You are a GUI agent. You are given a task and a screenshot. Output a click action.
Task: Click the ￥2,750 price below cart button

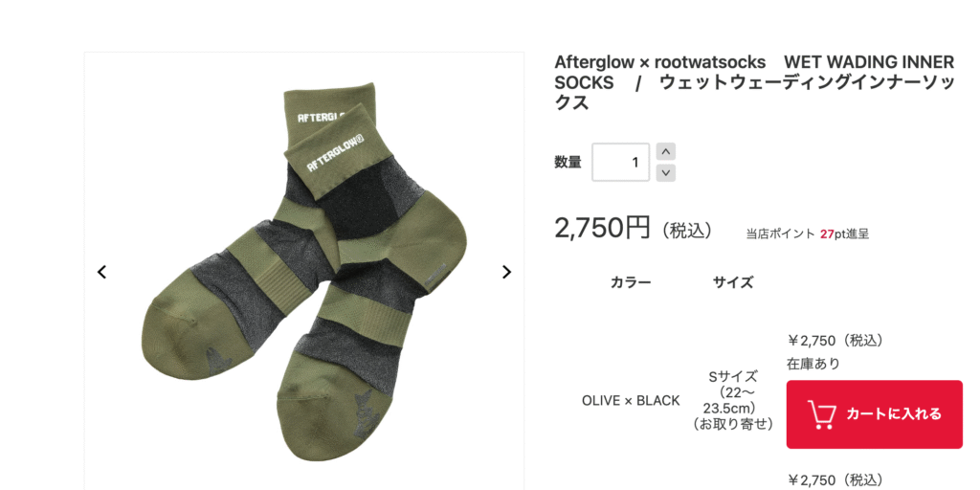(x=836, y=480)
